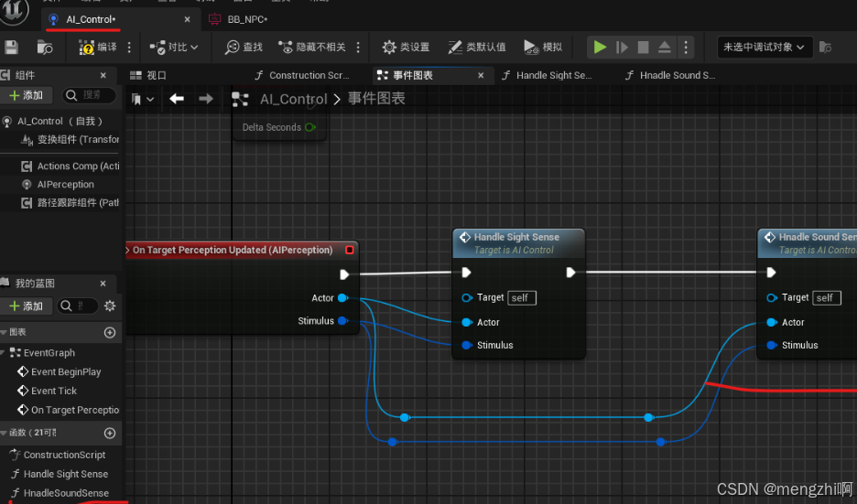The height and width of the screenshot is (504, 857).
Task: Open play mode options menu
Action: (686, 48)
